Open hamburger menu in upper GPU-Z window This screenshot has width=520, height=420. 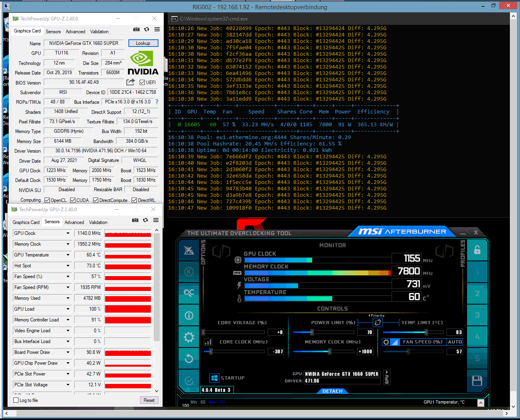[157, 29]
